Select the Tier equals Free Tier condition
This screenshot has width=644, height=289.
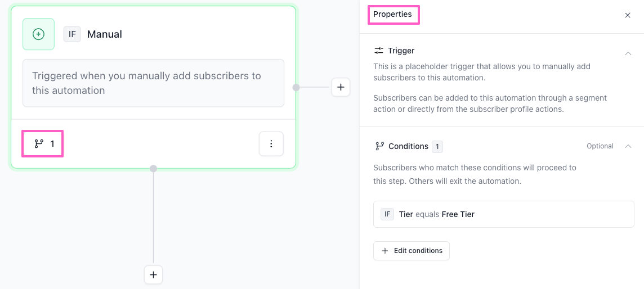click(503, 214)
